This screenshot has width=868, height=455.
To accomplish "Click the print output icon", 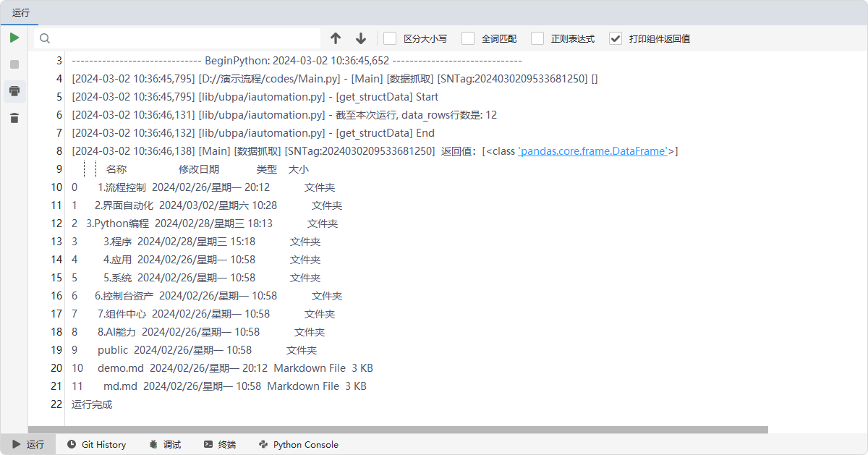I will click(14, 91).
